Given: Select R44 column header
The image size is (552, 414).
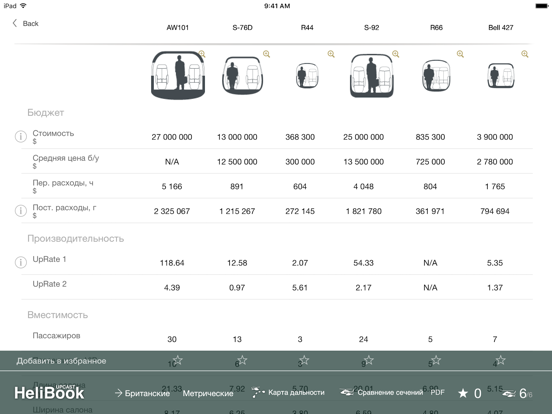Looking at the screenshot, I should (x=307, y=27).
